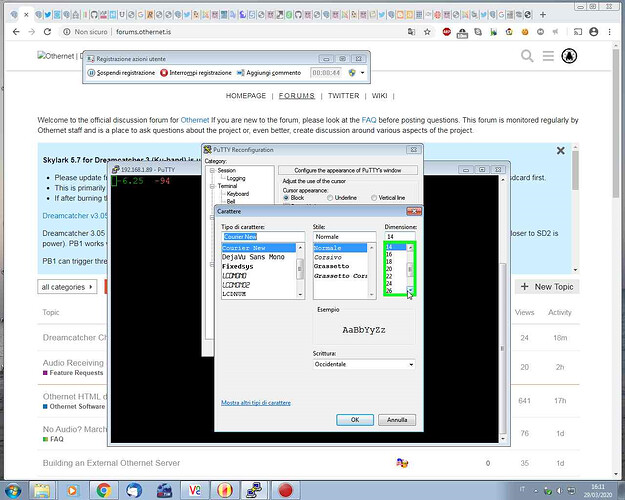625x500 pixels.
Task: Click the font list scrollbar thumb
Action: pyautogui.click(x=300, y=269)
